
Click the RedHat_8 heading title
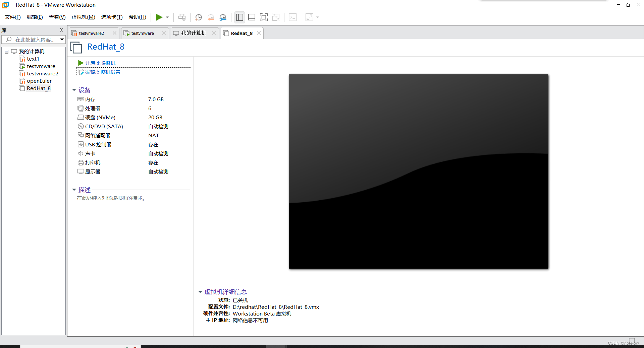(x=106, y=47)
